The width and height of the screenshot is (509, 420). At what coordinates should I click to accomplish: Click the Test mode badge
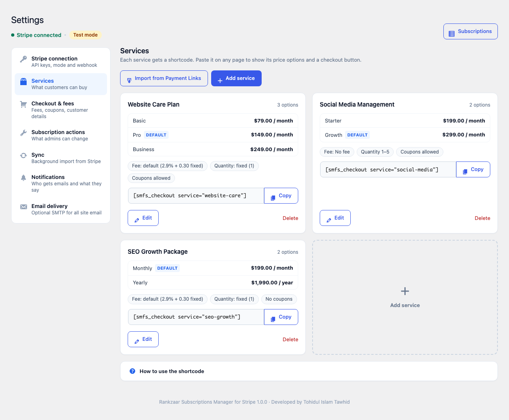pyautogui.click(x=85, y=35)
